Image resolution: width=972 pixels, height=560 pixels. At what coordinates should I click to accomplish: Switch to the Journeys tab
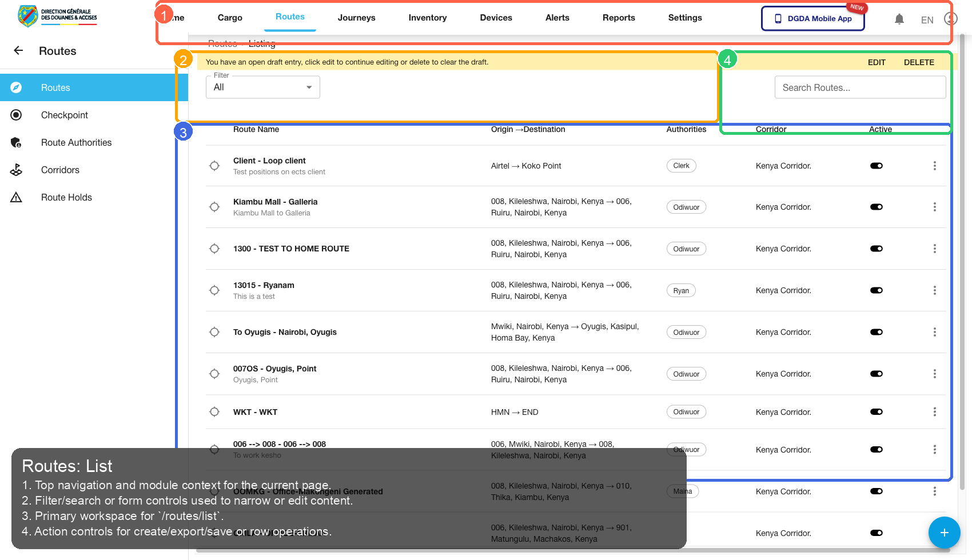pos(356,18)
